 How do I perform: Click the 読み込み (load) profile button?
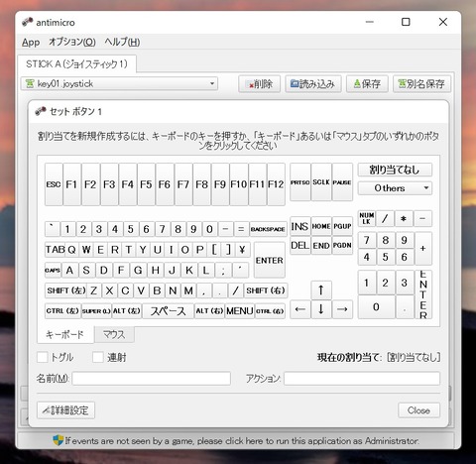pyautogui.click(x=313, y=84)
